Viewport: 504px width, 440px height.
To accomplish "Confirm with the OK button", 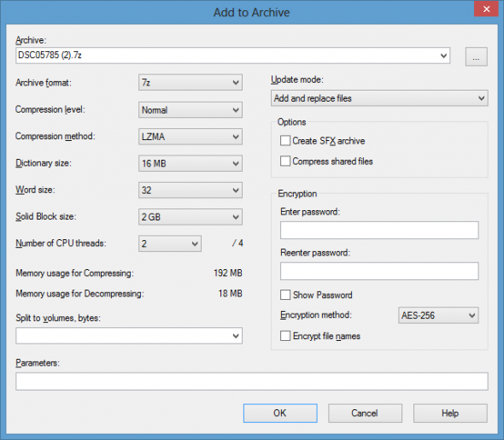I will point(280,413).
